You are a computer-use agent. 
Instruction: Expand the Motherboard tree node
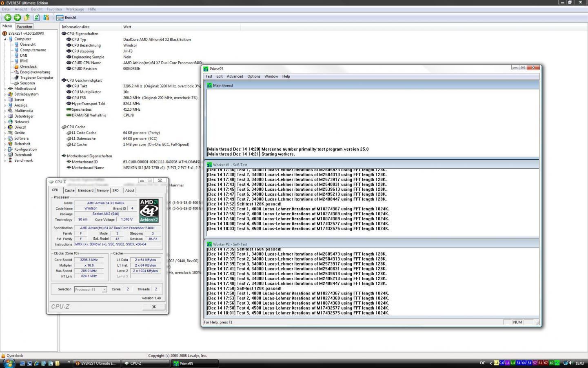5,89
